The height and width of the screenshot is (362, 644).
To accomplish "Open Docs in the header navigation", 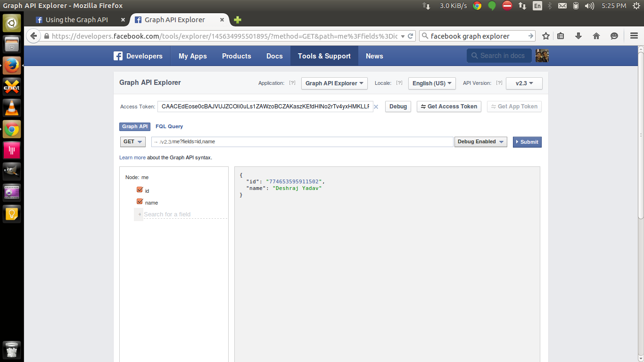I will [x=274, y=56].
